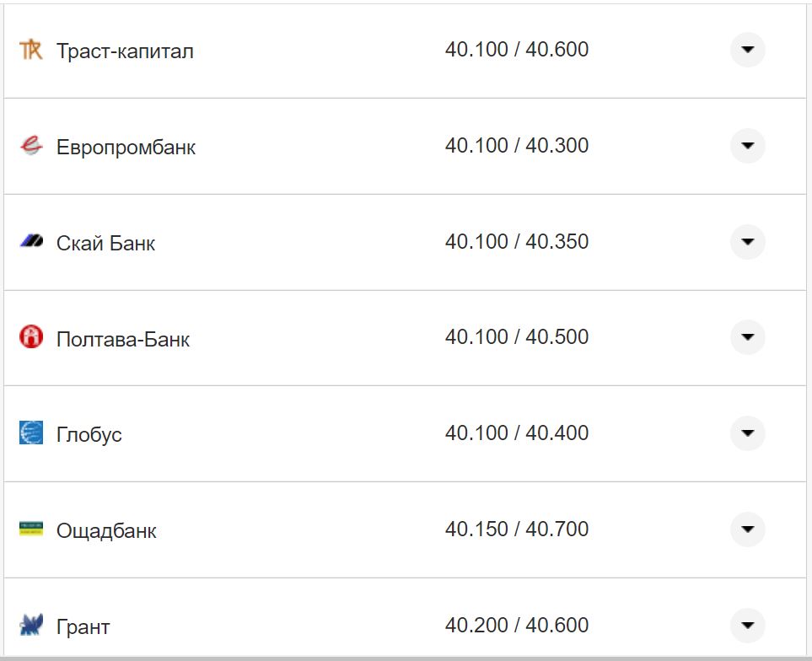The width and height of the screenshot is (812, 661).
Task: Click the Скай Банк rate 40.100 / 40.350
Action: click(517, 242)
